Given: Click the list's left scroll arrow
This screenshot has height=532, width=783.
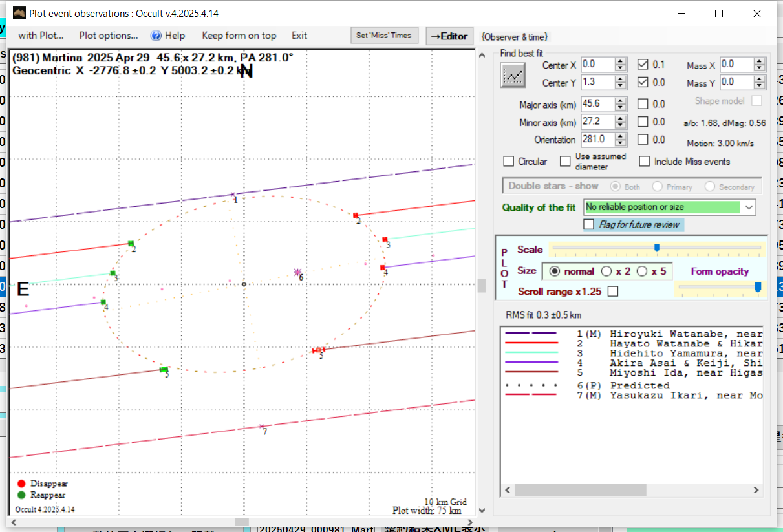Looking at the screenshot, I should click(507, 491).
